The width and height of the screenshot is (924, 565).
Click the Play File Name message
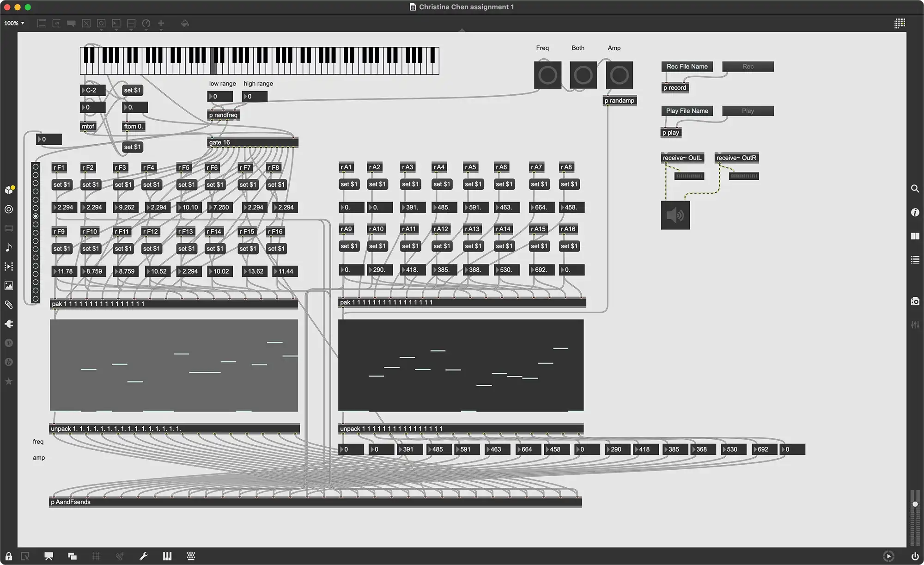(x=687, y=111)
